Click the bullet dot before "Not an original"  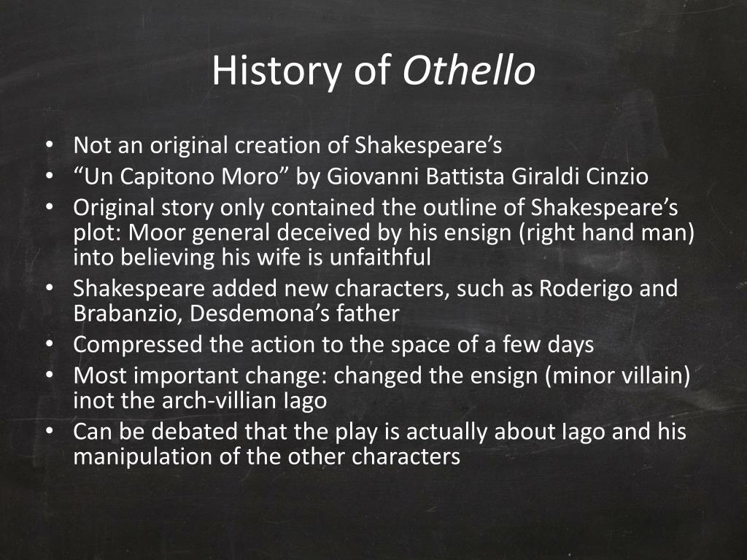point(49,145)
